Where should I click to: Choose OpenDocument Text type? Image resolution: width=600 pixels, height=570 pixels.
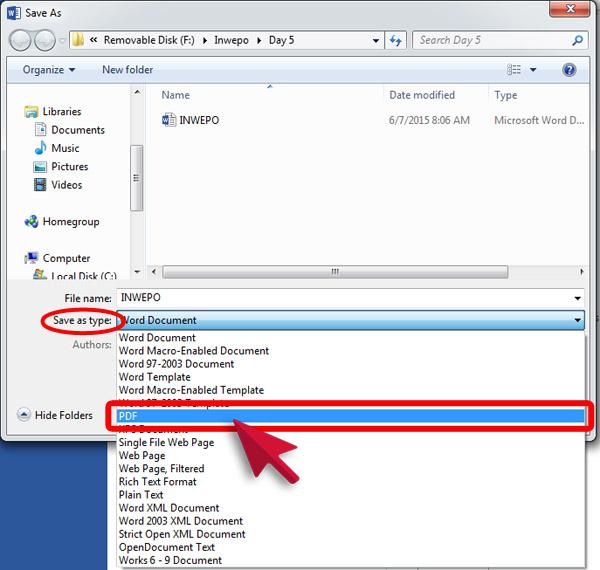tap(351, 547)
